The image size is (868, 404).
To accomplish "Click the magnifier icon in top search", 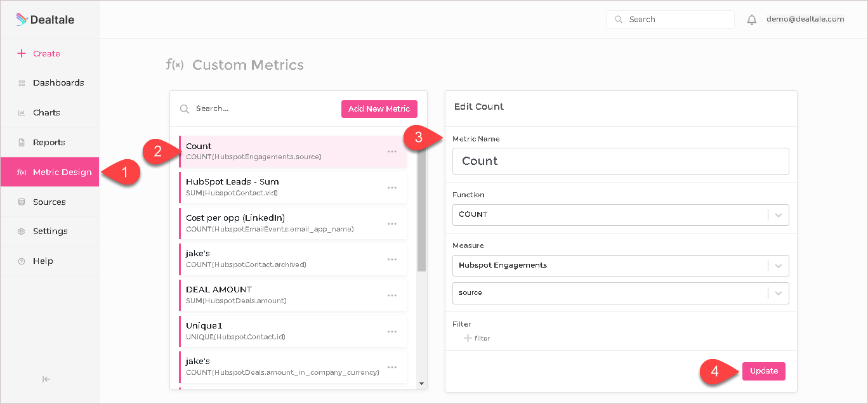I will click(x=619, y=20).
